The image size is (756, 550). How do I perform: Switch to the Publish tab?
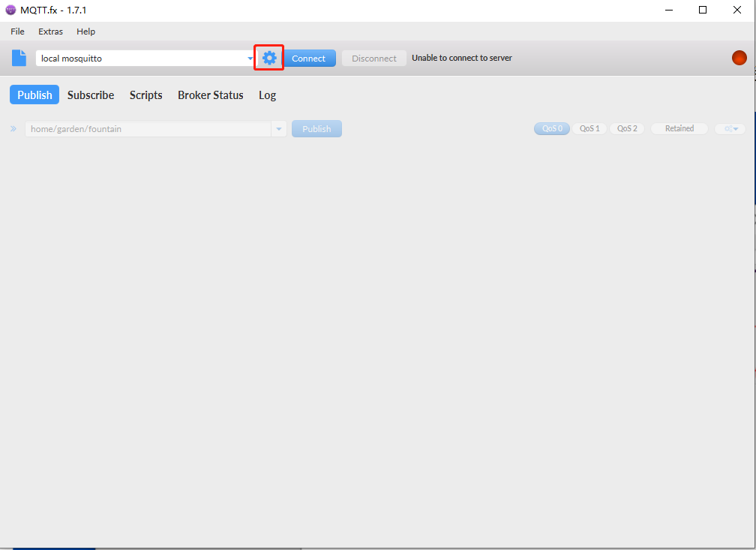34,95
